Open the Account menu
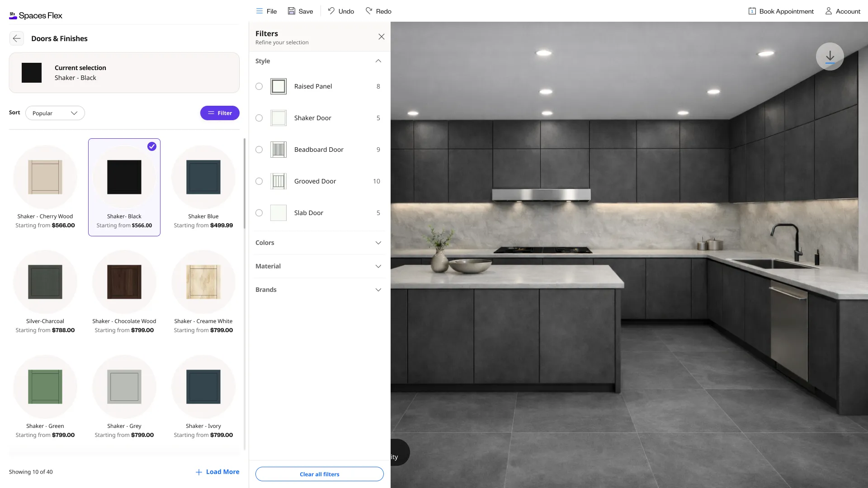Image resolution: width=868 pixels, height=488 pixels. [843, 11]
